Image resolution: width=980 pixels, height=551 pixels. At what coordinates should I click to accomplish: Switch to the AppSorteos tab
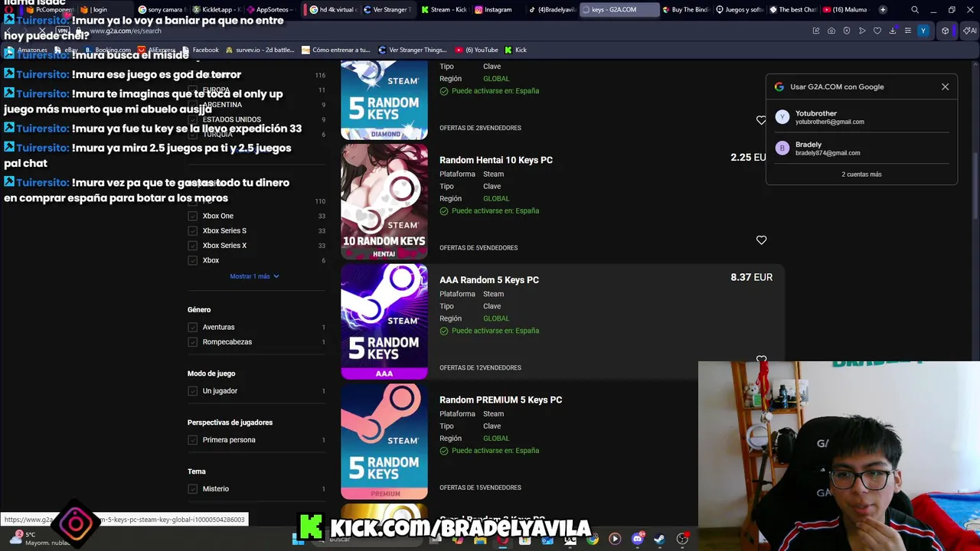tap(270, 10)
